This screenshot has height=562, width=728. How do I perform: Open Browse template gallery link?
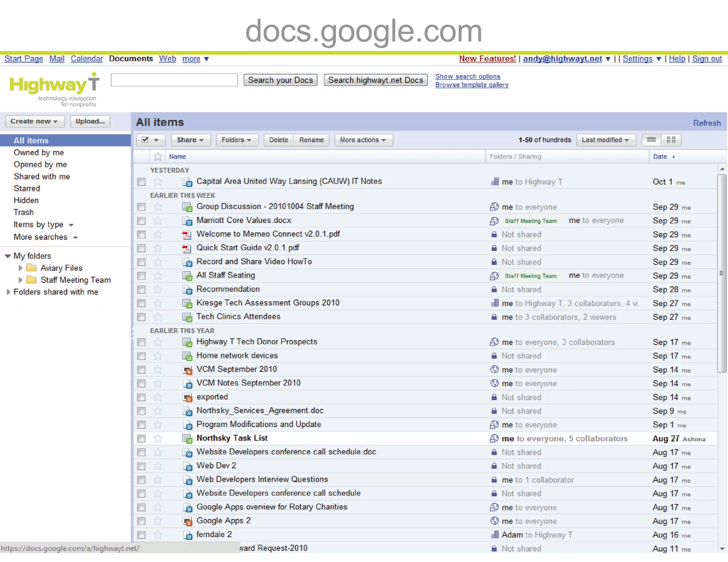coord(472,85)
